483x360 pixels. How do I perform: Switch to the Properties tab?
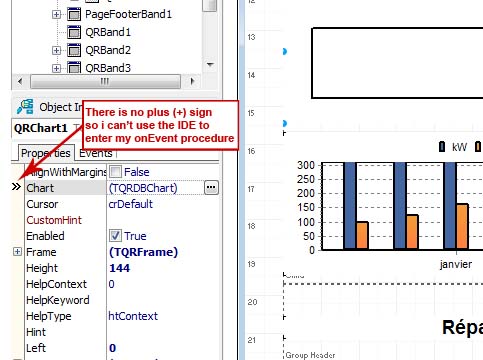(46, 153)
